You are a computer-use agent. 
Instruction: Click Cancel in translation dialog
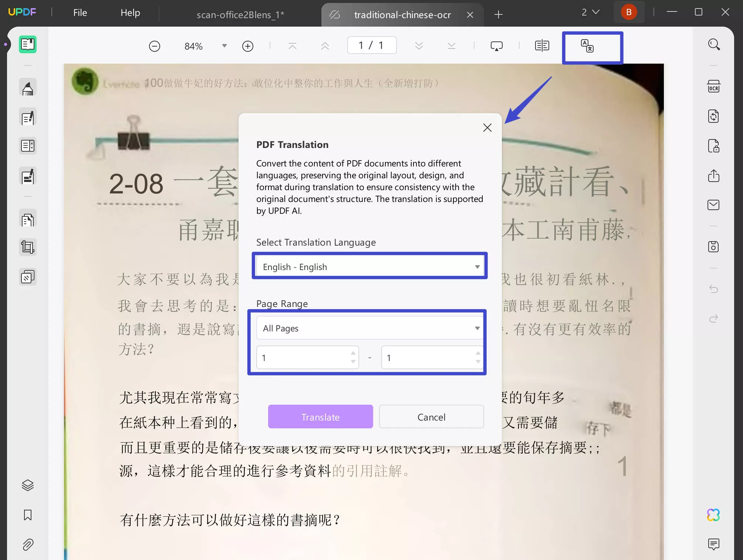coord(431,417)
